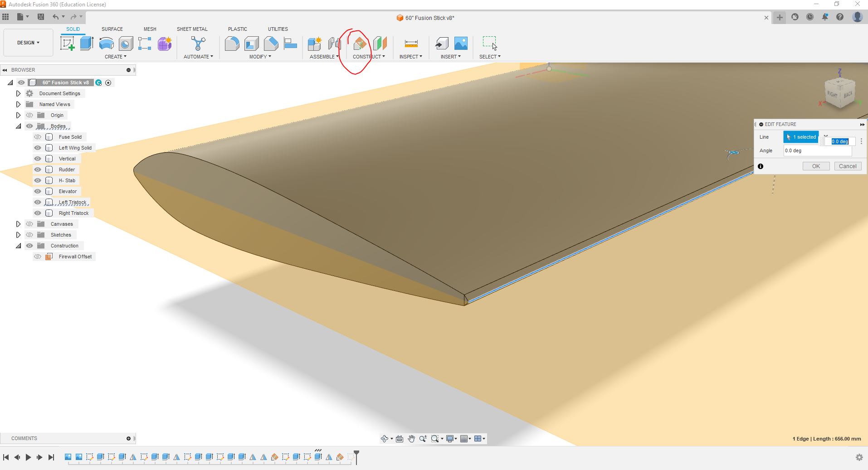This screenshot has width=868, height=470.
Task: Open the Measure tool under Inspect
Action: point(411,44)
